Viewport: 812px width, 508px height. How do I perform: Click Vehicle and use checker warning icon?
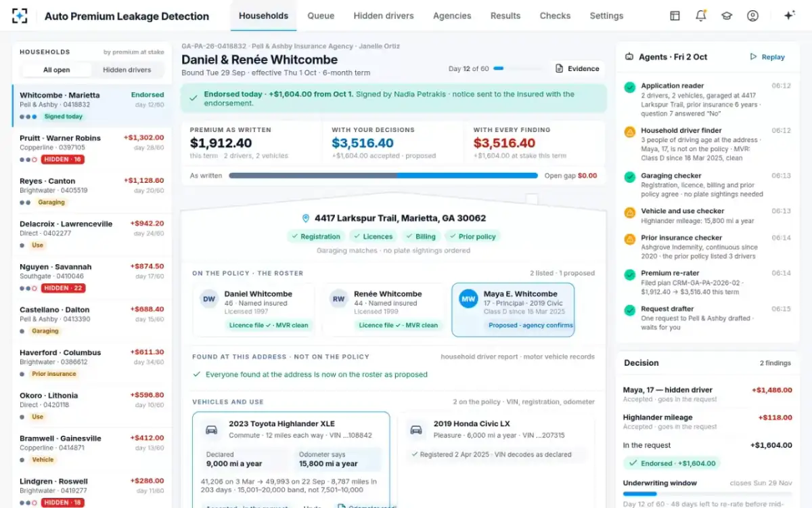point(629,212)
